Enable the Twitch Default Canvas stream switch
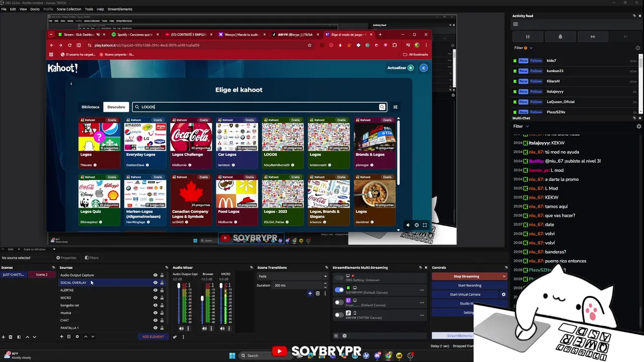This screenshot has width=644, height=362. tap(339, 302)
